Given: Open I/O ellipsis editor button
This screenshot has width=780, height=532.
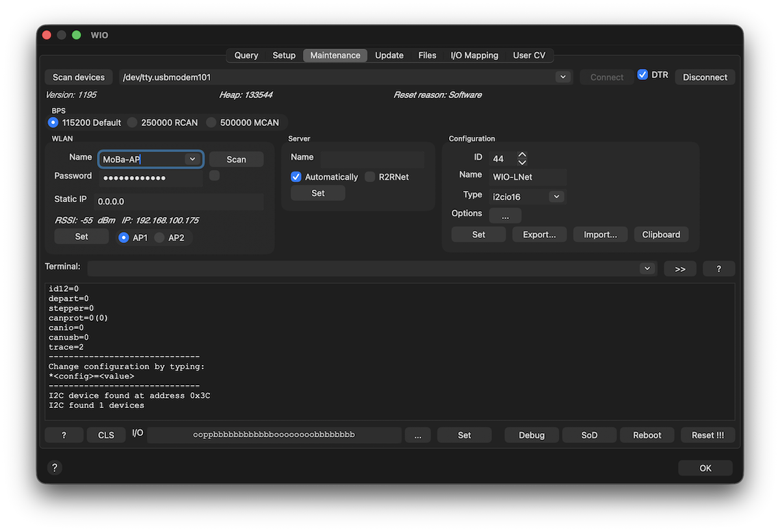Looking at the screenshot, I should tap(417, 435).
